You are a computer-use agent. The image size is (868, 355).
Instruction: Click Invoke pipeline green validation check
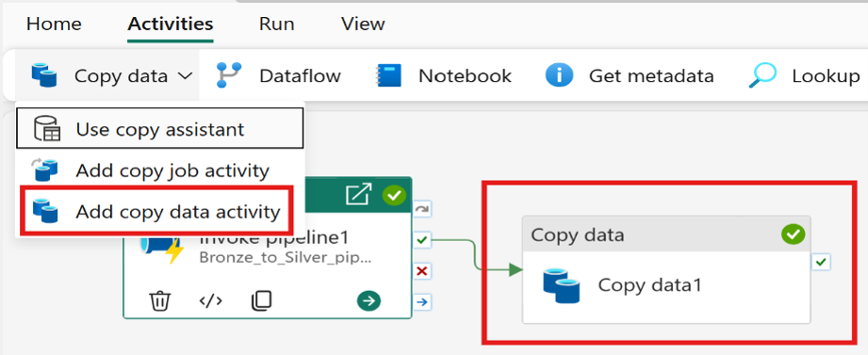pyautogui.click(x=394, y=195)
